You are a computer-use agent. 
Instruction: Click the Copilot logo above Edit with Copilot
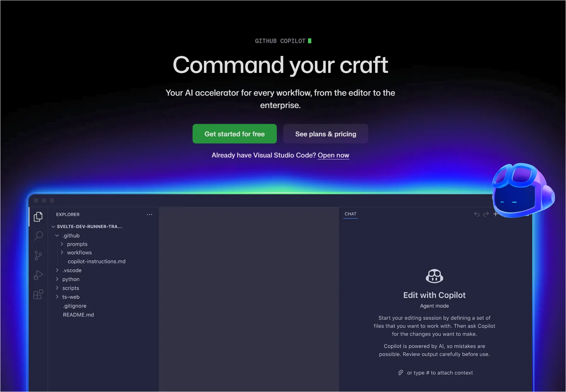coord(434,276)
